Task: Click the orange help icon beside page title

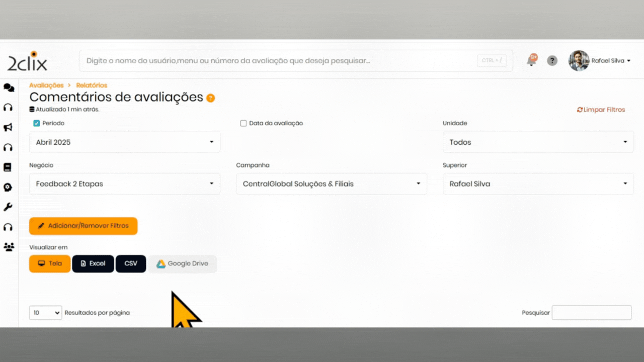Action: click(x=210, y=98)
